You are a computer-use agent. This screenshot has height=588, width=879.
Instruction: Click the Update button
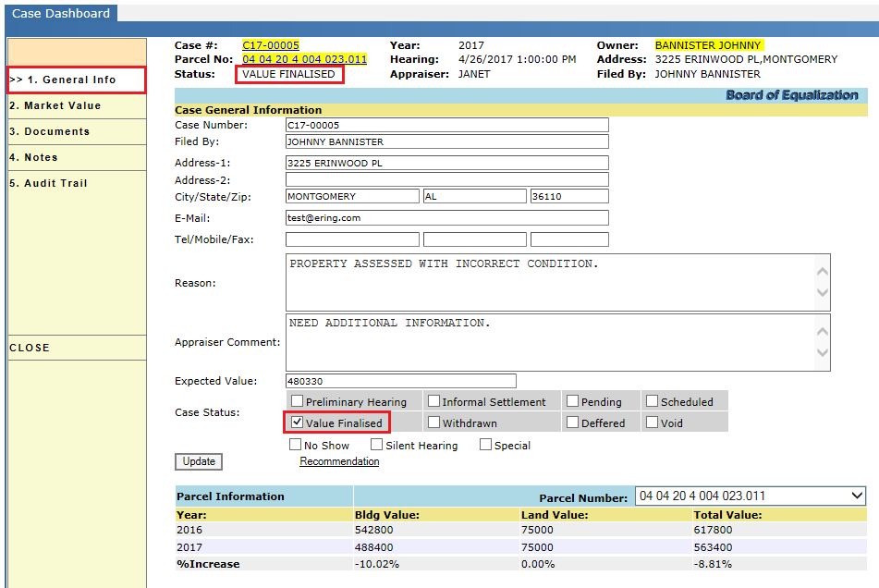click(199, 461)
